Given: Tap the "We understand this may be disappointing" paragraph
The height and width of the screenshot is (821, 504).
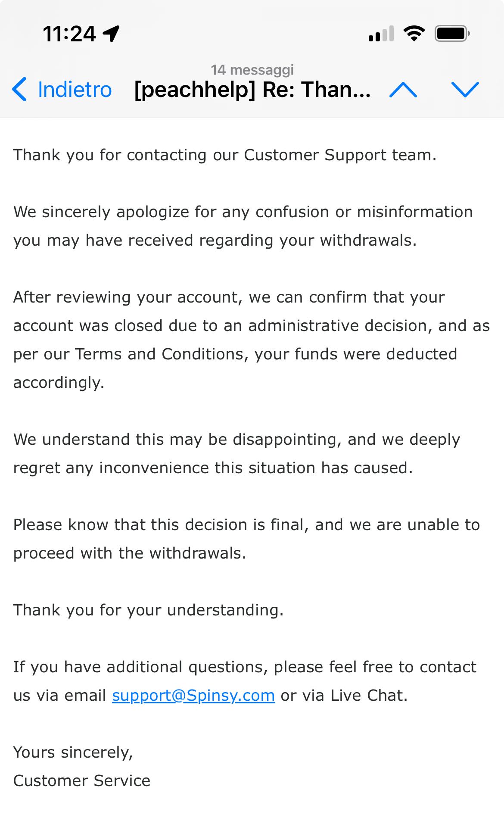Looking at the screenshot, I should tap(236, 453).
